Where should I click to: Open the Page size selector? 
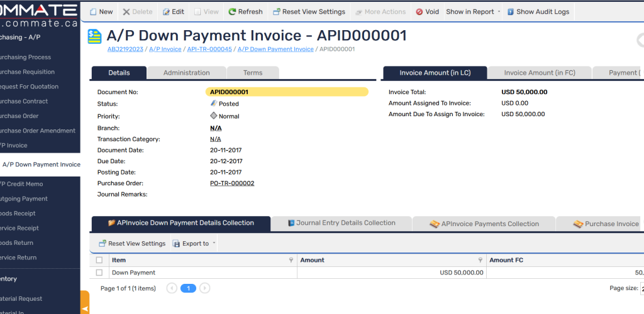(x=642, y=288)
